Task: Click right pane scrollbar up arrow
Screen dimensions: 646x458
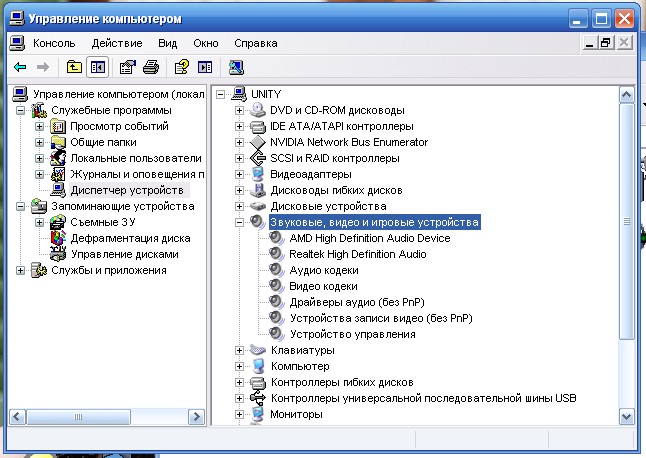Action: tap(626, 95)
